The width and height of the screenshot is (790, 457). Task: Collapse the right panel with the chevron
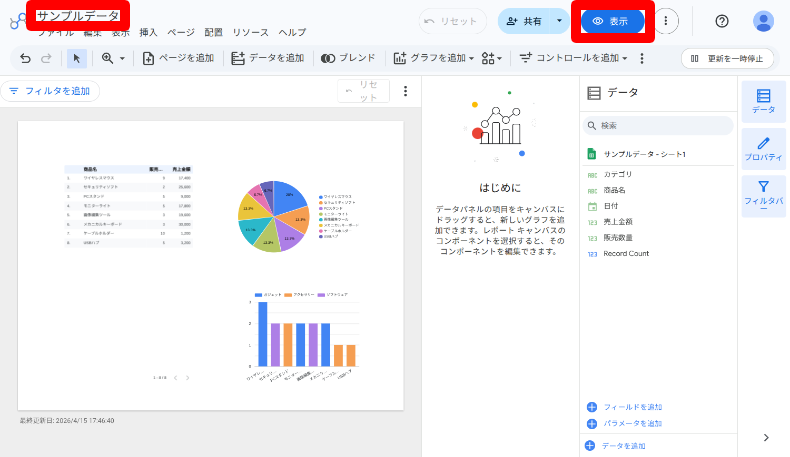point(766,437)
